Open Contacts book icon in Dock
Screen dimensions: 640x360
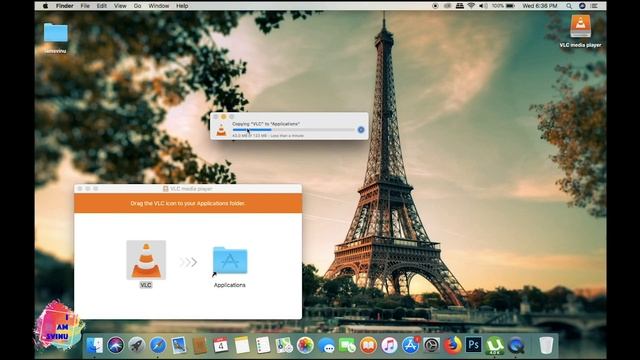pyautogui.click(x=200, y=345)
